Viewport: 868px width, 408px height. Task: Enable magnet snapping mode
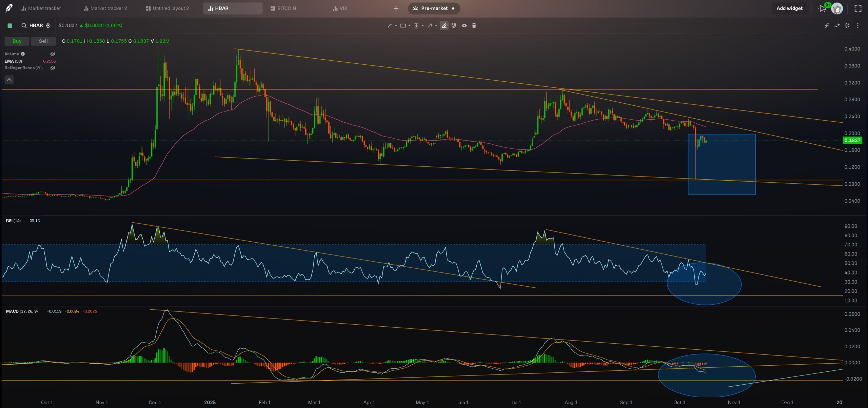pyautogui.click(x=454, y=25)
